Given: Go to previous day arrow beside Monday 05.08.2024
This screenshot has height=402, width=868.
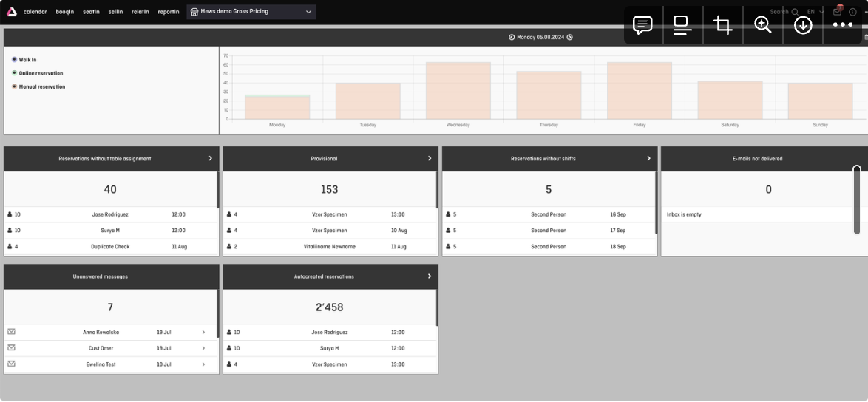Looking at the screenshot, I should (512, 37).
